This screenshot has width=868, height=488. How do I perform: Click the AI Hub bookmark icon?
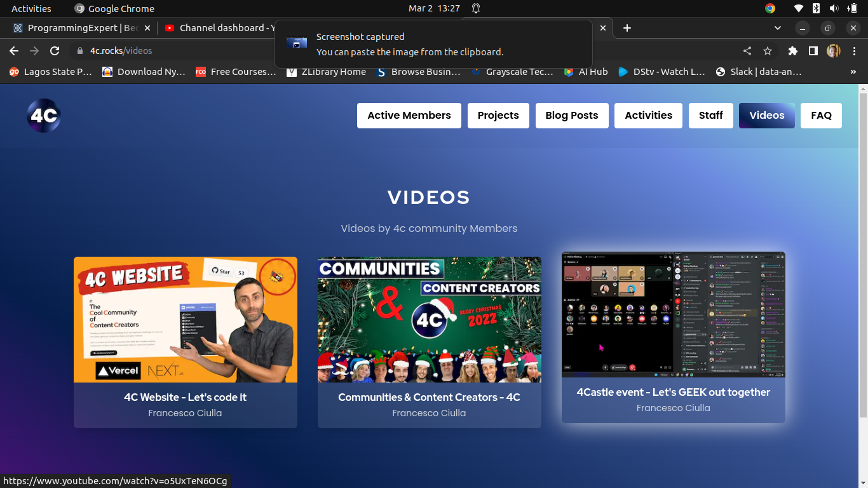point(567,72)
